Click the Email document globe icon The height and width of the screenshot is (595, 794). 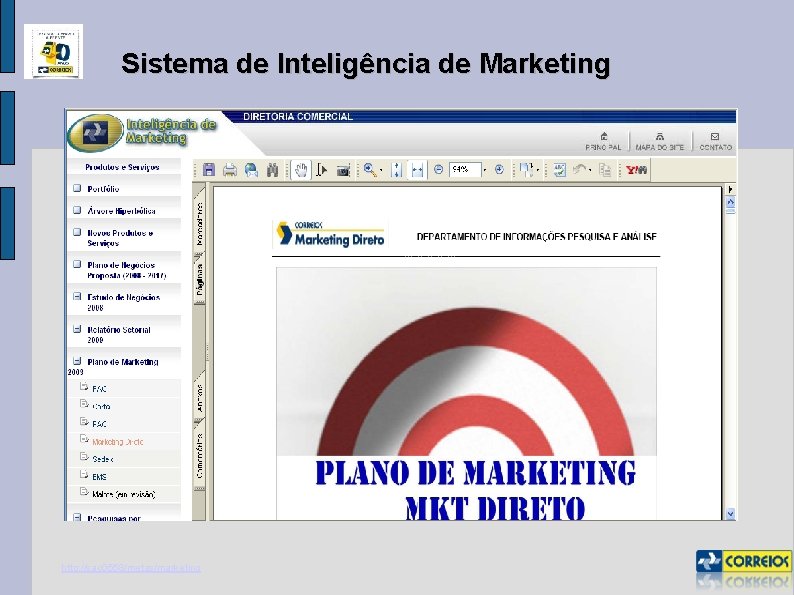coord(251,170)
